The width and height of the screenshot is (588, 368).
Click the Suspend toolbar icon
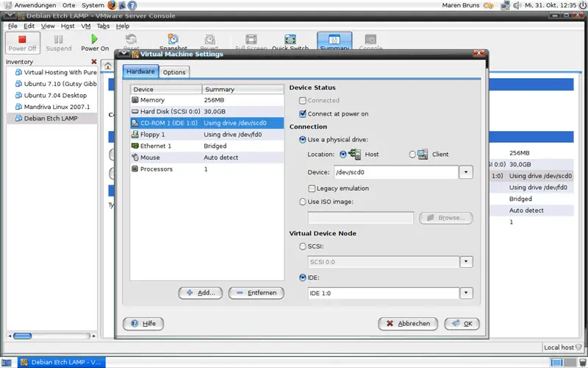point(59,39)
